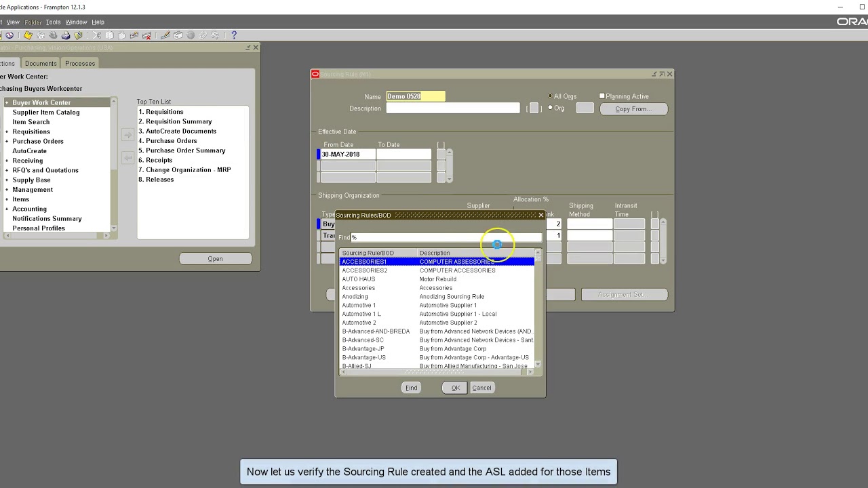Expand the Management tree node
Image resolution: width=868 pixels, height=488 pixels.
[x=7, y=190]
